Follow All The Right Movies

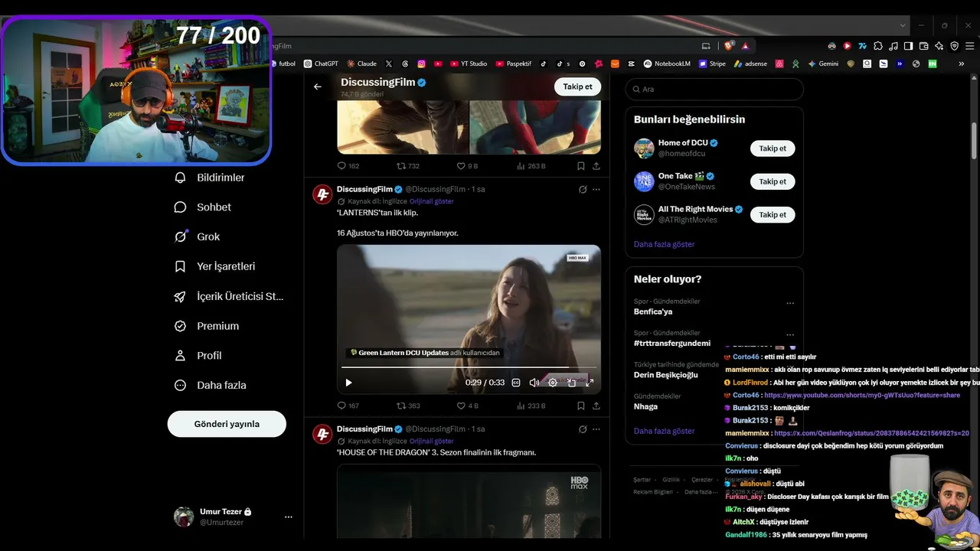[x=773, y=215]
